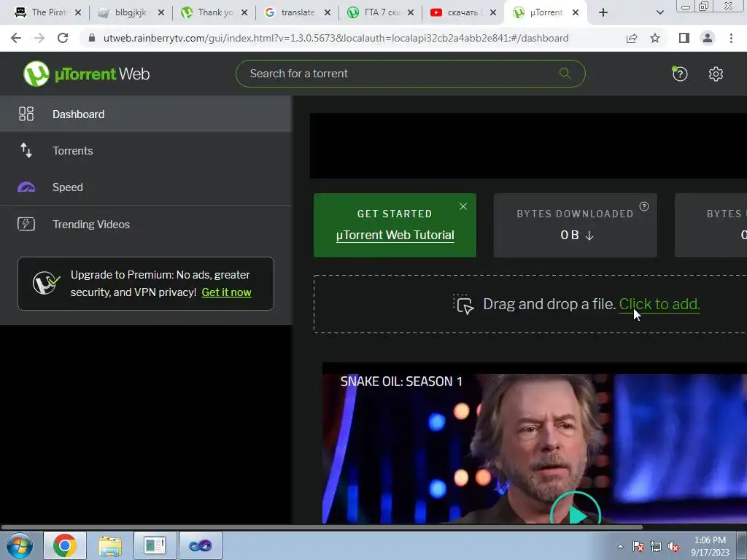Click the taskbar volume icon
Screen dimensions: 747x560
tap(673, 547)
